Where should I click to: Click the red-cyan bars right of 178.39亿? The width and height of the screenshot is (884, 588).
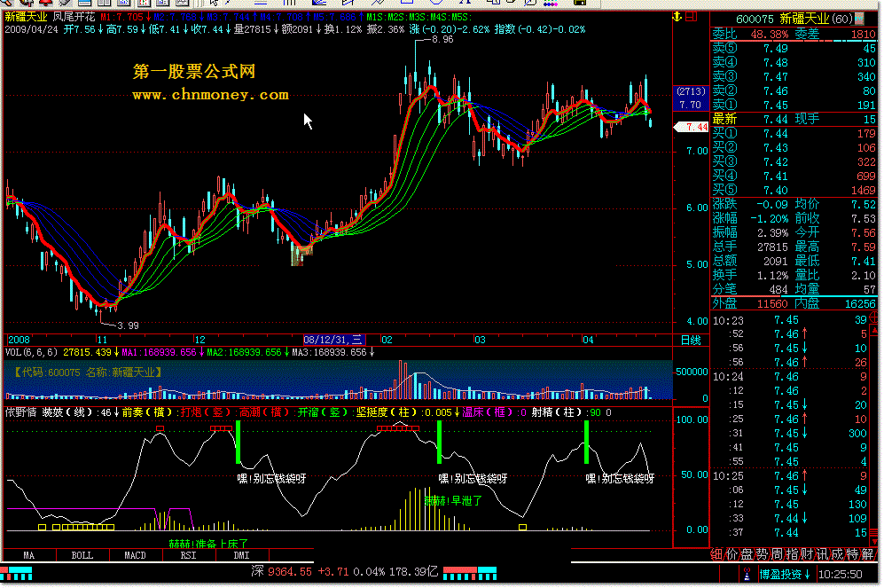tap(470, 574)
